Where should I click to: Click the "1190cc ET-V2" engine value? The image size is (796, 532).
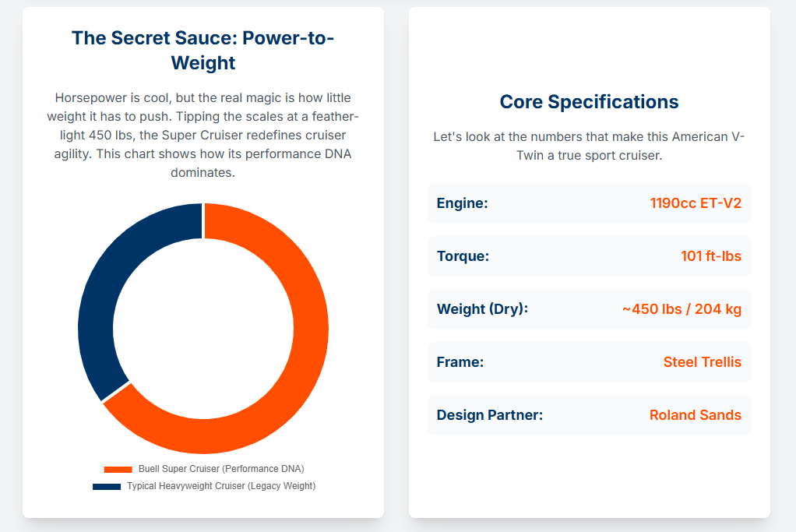696,203
